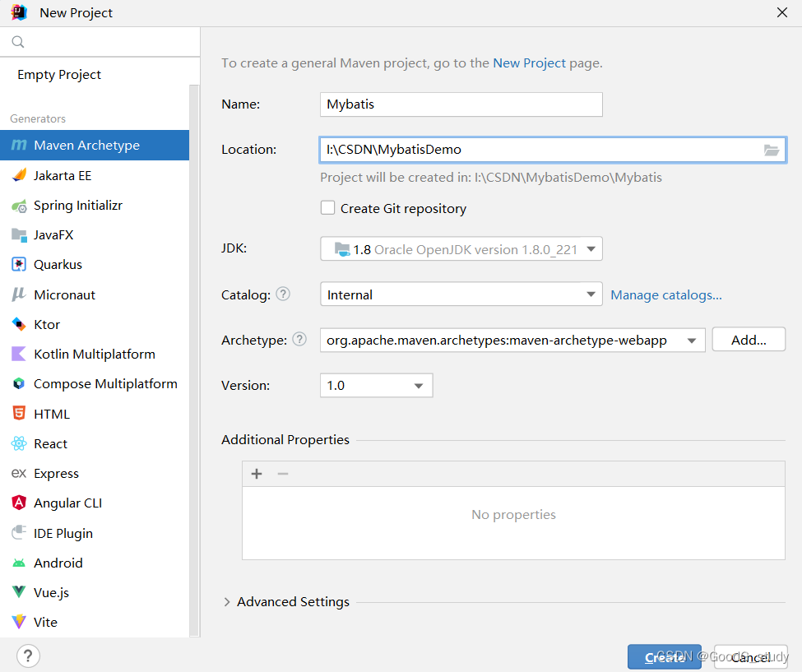Choose Empty Project in the sidebar
This screenshot has height=672, width=802.
[x=59, y=75]
